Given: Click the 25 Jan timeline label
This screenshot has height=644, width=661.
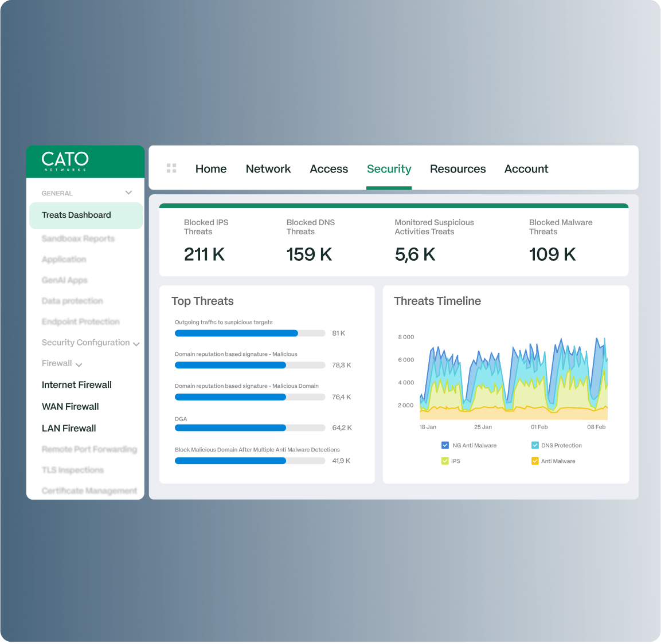Looking at the screenshot, I should (483, 427).
